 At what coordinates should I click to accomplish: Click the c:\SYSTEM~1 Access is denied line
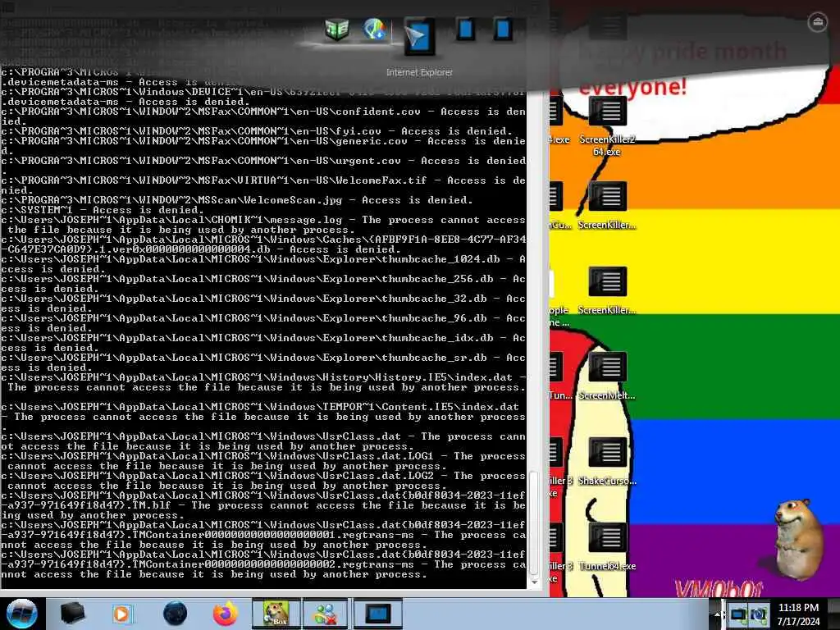pos(103,210)
